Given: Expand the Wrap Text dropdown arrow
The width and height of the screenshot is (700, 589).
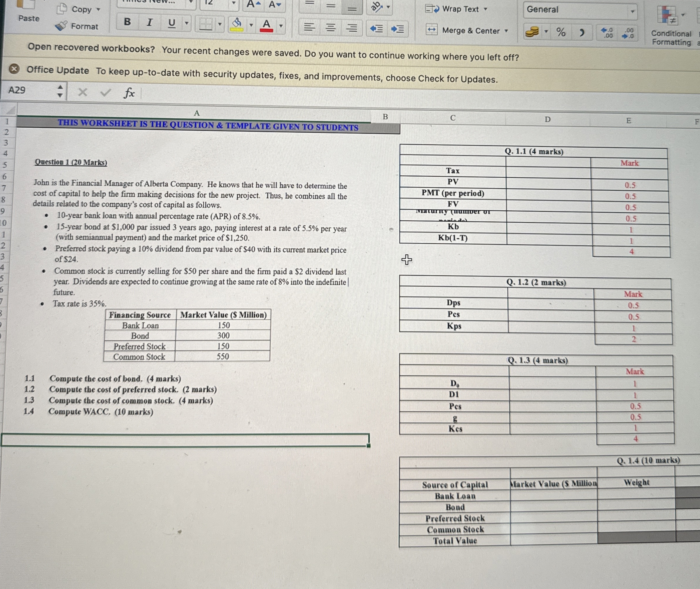Looking at the screenshot, I should click(486, 9).
